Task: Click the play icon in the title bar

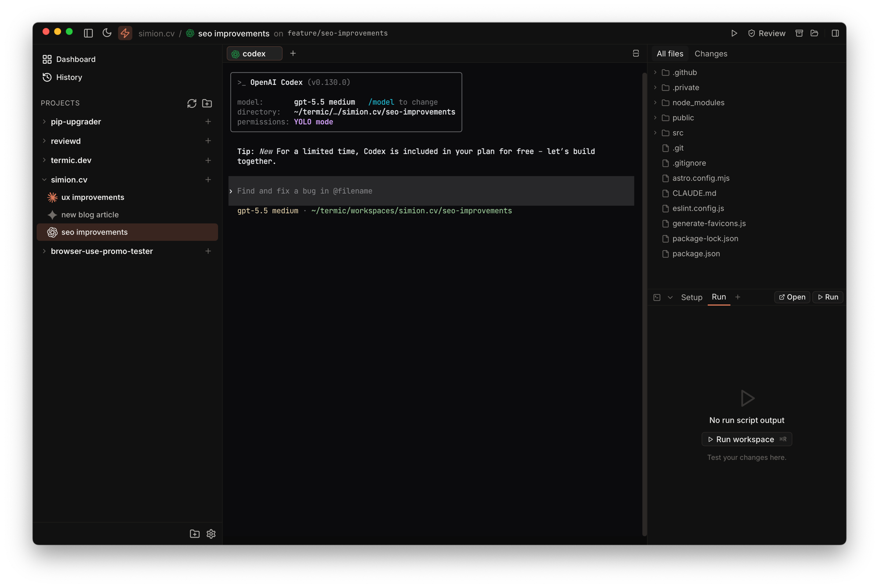Action: tap(734, 33)
